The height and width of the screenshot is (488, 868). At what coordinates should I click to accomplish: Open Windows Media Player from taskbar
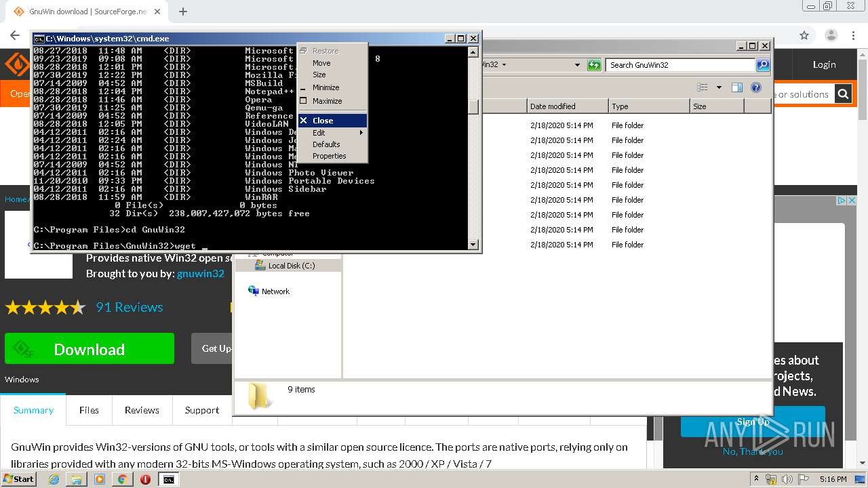tap(100, 479)
